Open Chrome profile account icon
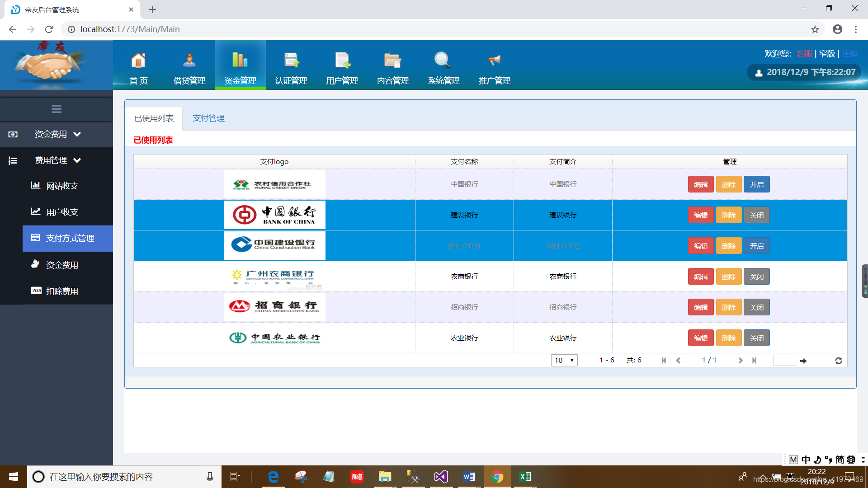 coord(837,29)
